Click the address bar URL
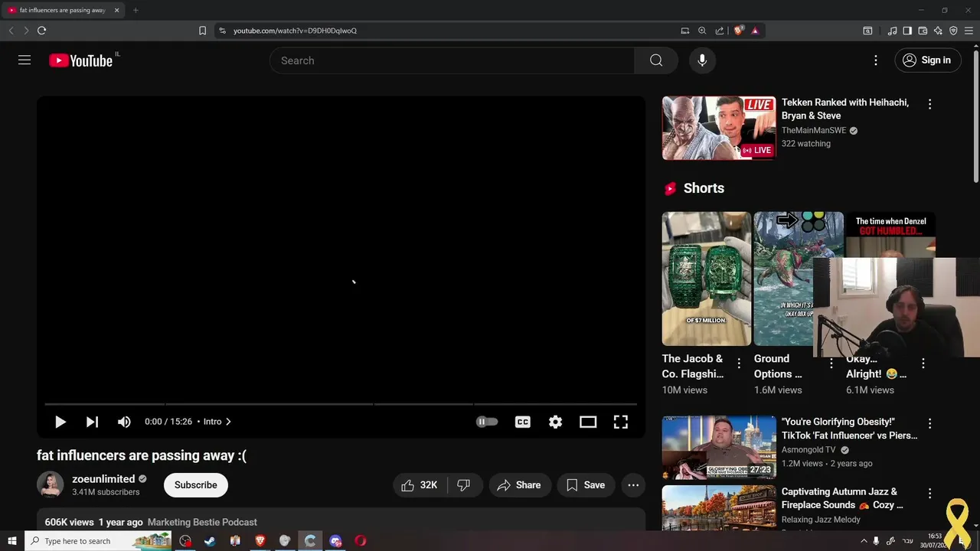Screen dimensions: 980x551 (295, 31)
